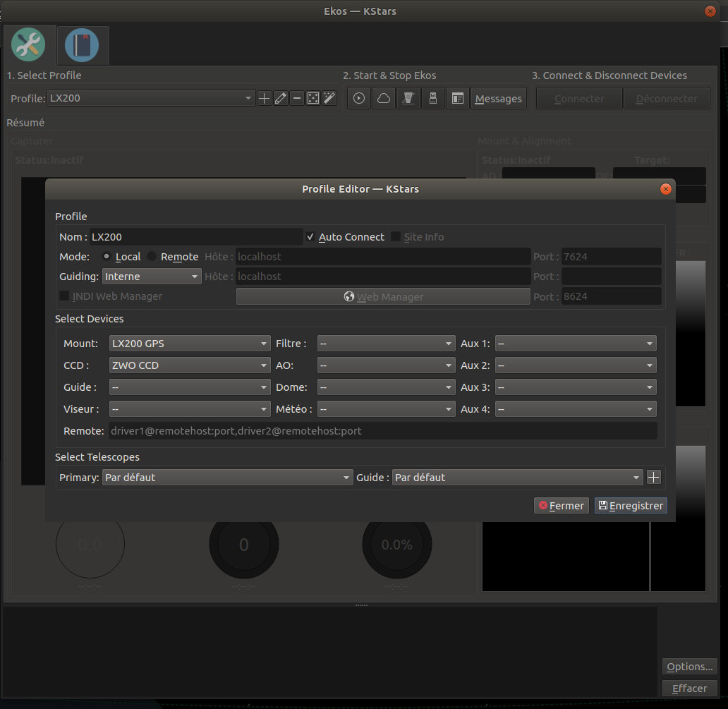
Task: Launch the profile wizard wand icon
Action: [329, 99]
